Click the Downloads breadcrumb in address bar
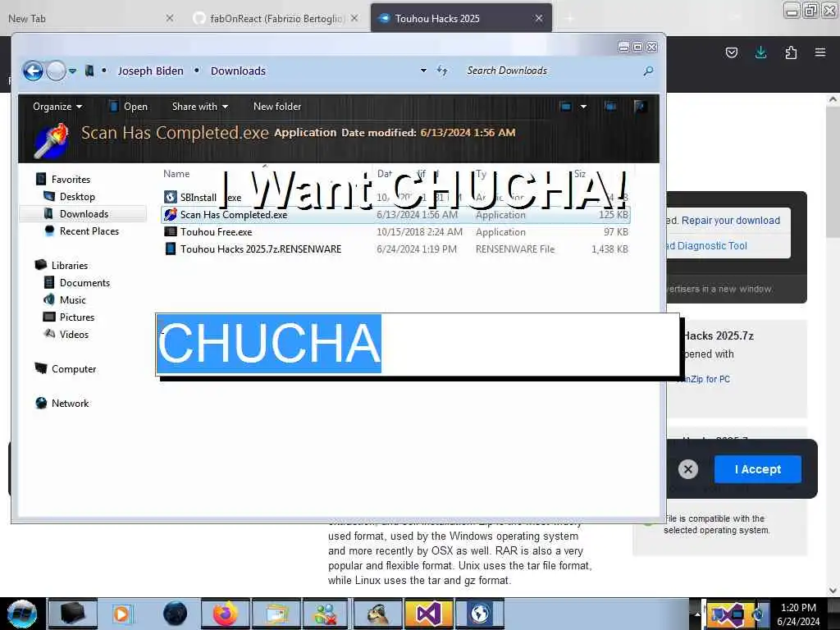This screenshot has width=840, height=630. pos(238,71)
